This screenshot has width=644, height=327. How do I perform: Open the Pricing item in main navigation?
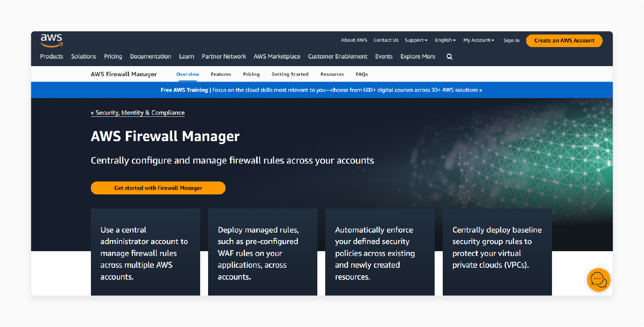[x=113, y=56]
